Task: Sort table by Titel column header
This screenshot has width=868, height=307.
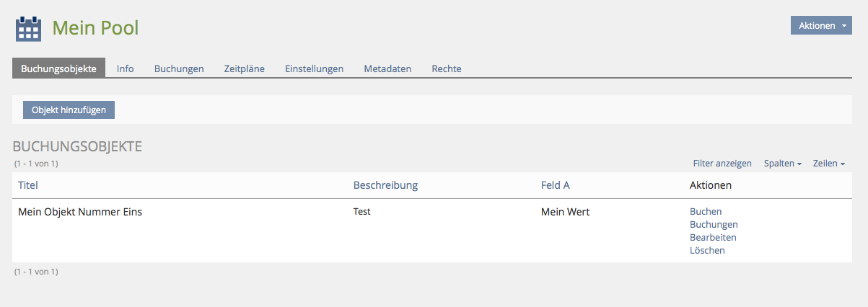Action: click(x=28, y=185)
